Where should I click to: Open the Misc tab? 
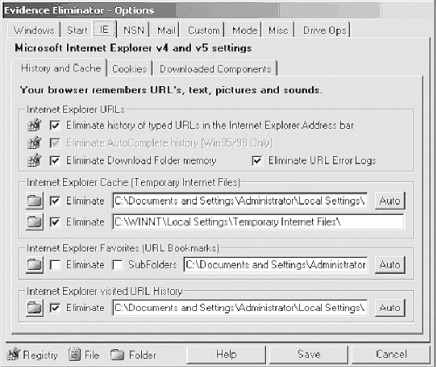click(x=278, y=30)
